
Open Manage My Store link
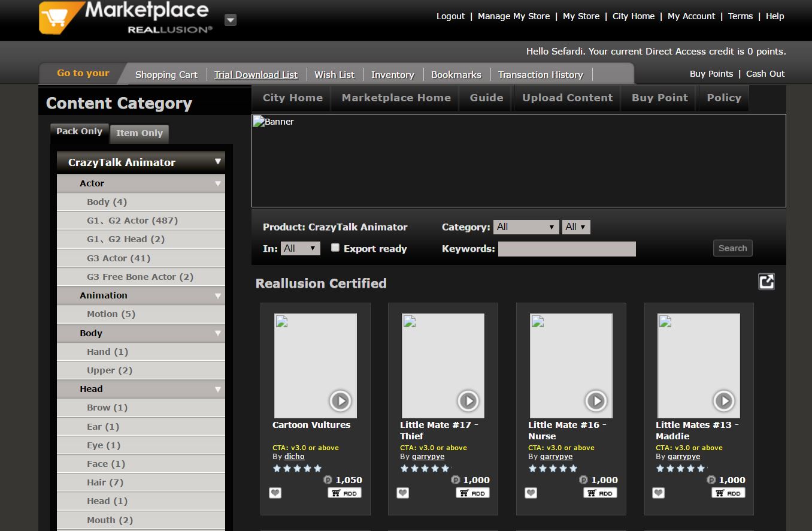(514, 16)
